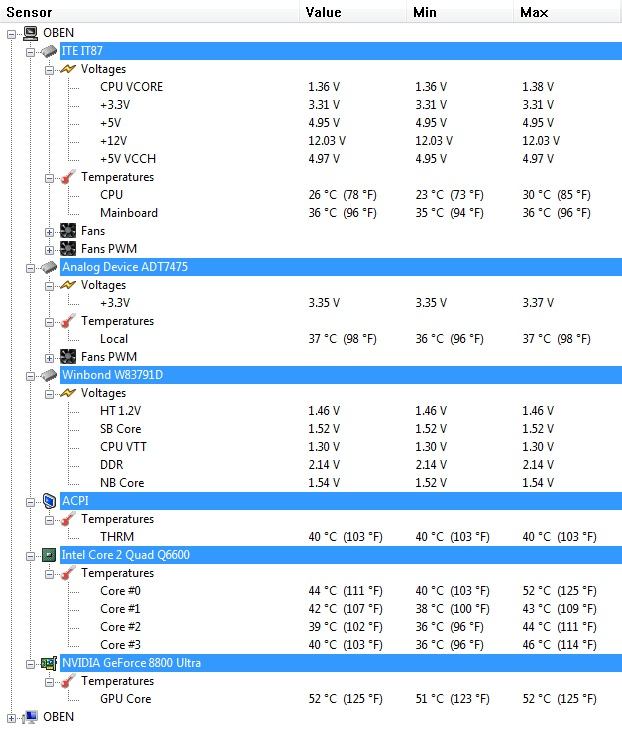Select the NVIDIA GeForce 8800 Ultra row
The image size is (622, 738).
pyautogui.click(x=341, y=663)
